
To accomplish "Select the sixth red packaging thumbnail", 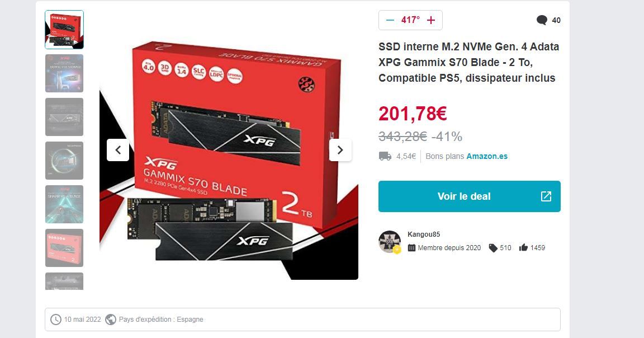I will tap(64, 248).
